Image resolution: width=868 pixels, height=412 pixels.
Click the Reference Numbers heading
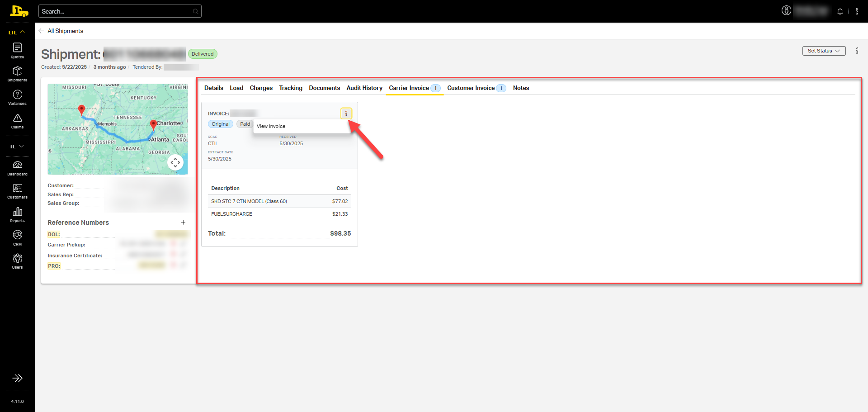click(x=78, y=223)
